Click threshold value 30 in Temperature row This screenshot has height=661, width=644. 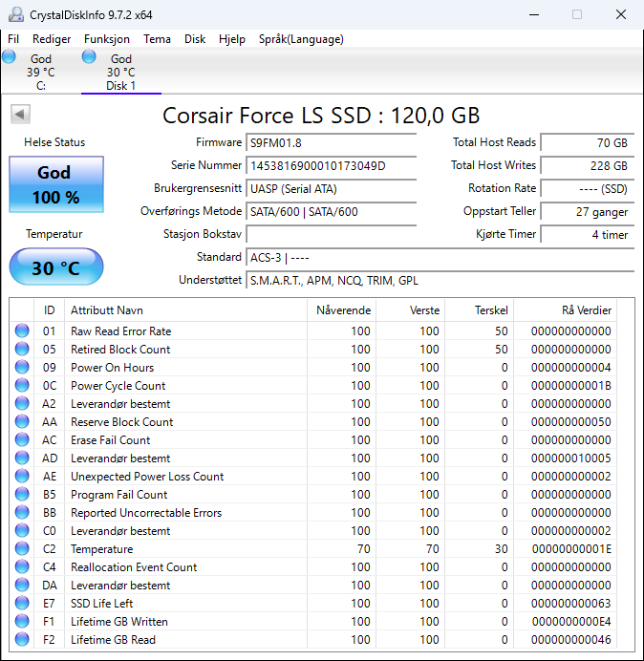pos(502,549)
